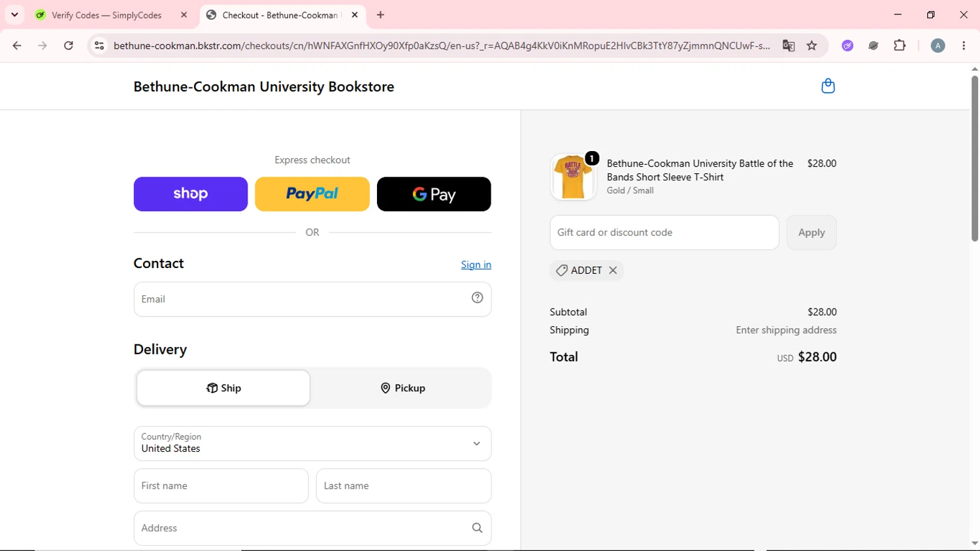Click the page vertical scrollbar thumb
The width and height of the screenshot is (980, 551).
tap(975, 158)
